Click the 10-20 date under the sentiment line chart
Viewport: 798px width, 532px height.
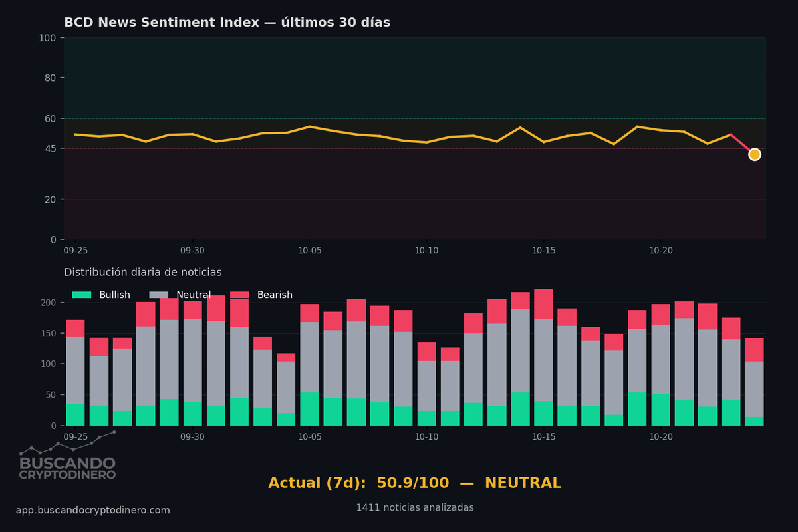(x=660, y=251)
